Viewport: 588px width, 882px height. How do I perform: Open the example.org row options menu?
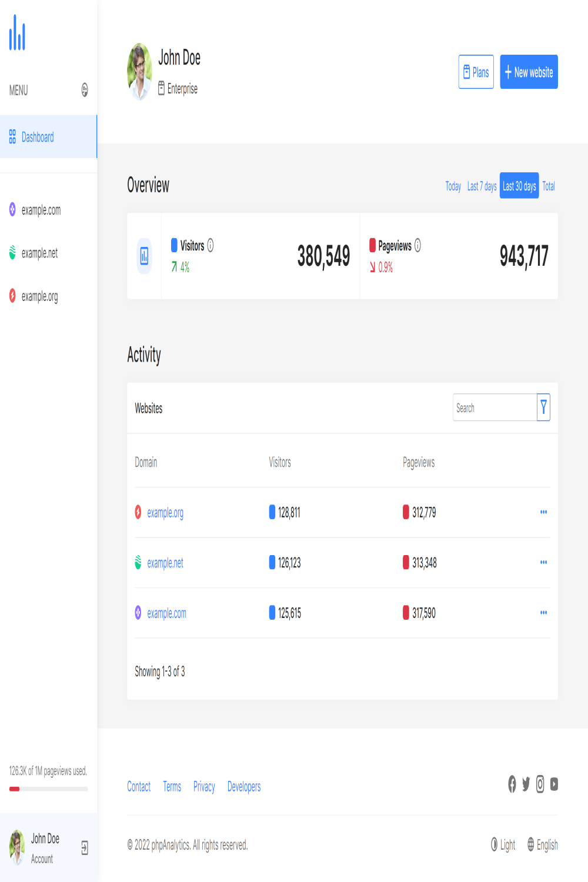click(543, 512)
